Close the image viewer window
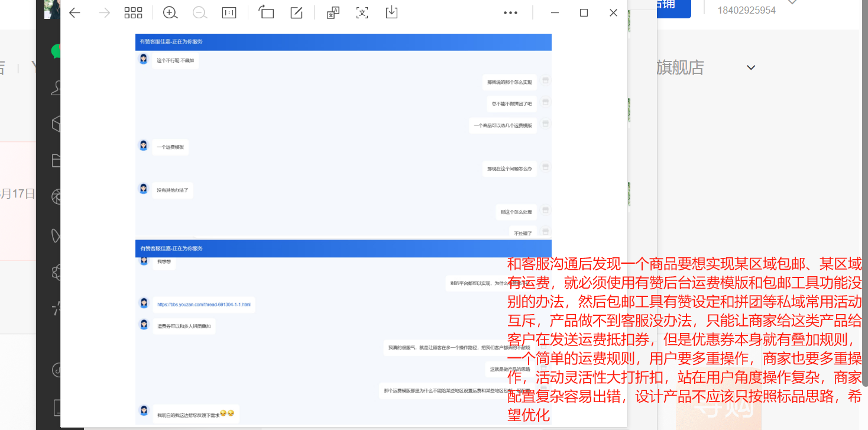The image size is (868, 430). 613,13
